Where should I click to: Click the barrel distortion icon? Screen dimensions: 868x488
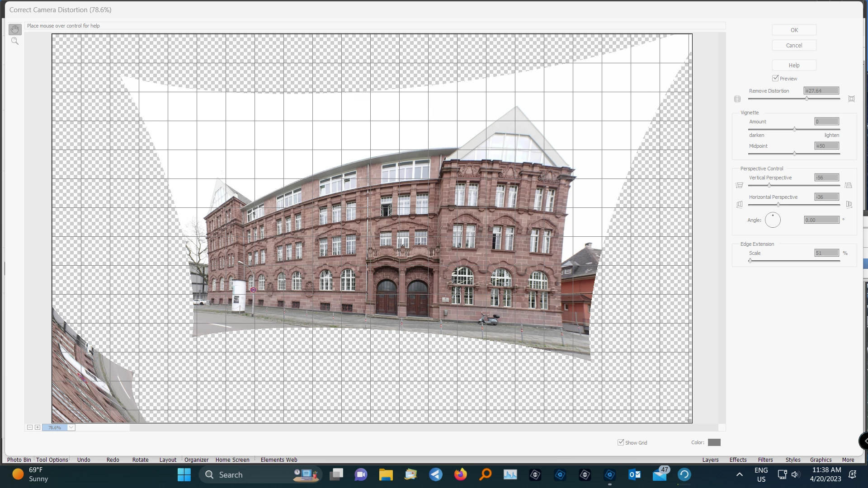tap(737, 99)
